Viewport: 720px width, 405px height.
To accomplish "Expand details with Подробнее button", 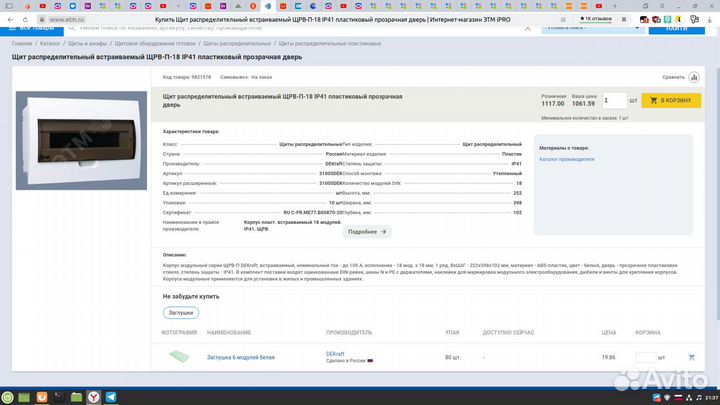I will click(367, 231).
